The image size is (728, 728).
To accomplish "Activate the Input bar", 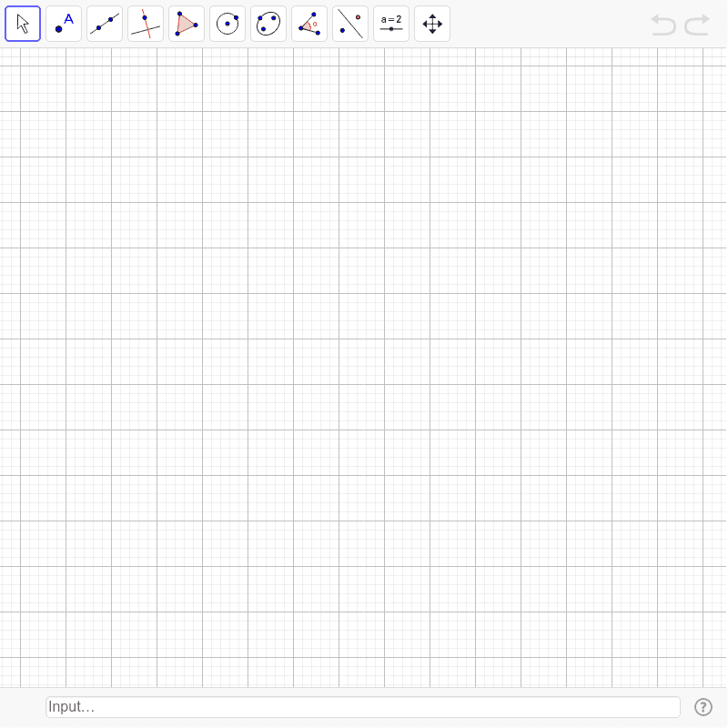I will 362,707.
